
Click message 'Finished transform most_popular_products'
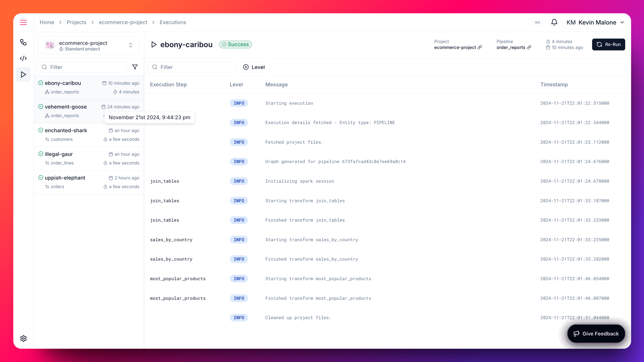318,298
